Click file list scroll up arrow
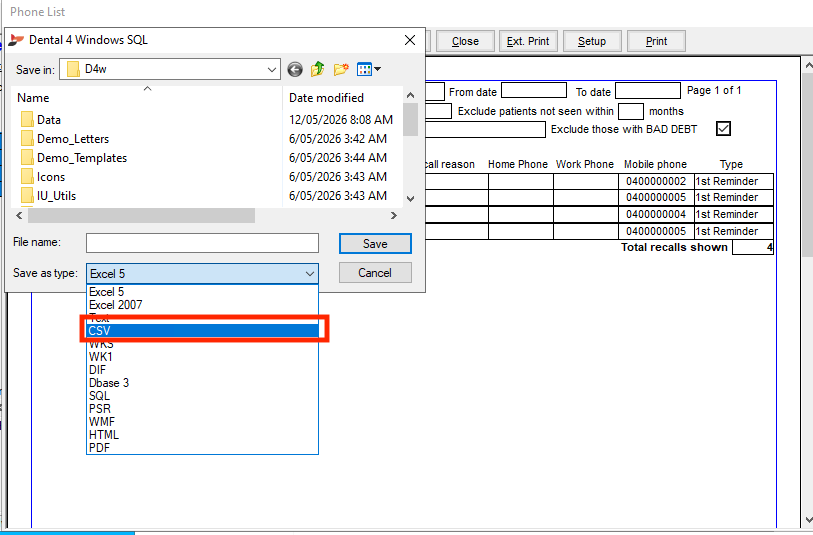 (411, 95)
